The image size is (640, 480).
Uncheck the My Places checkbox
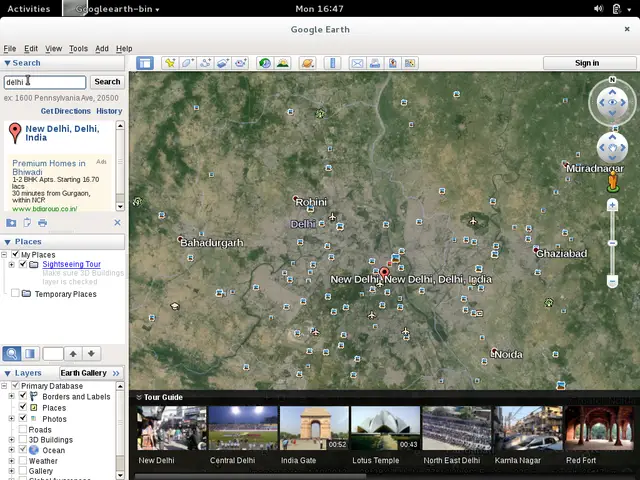coord(15,254)
